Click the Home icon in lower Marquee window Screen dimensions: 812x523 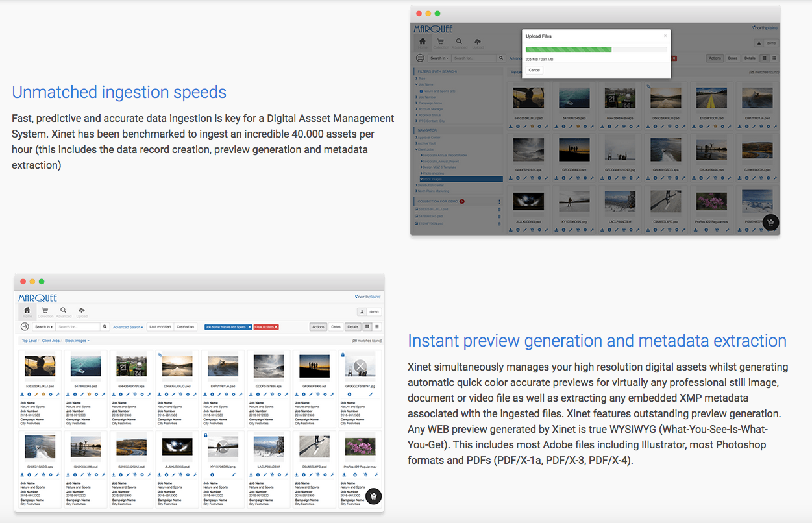pyautogui.click(x=27, y=311)
